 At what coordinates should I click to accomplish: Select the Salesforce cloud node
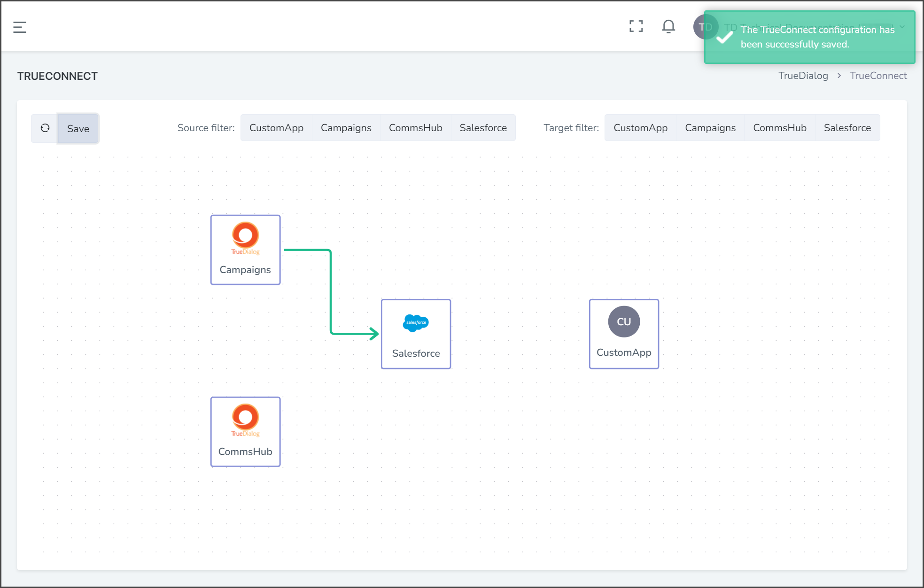click(416, 334)
